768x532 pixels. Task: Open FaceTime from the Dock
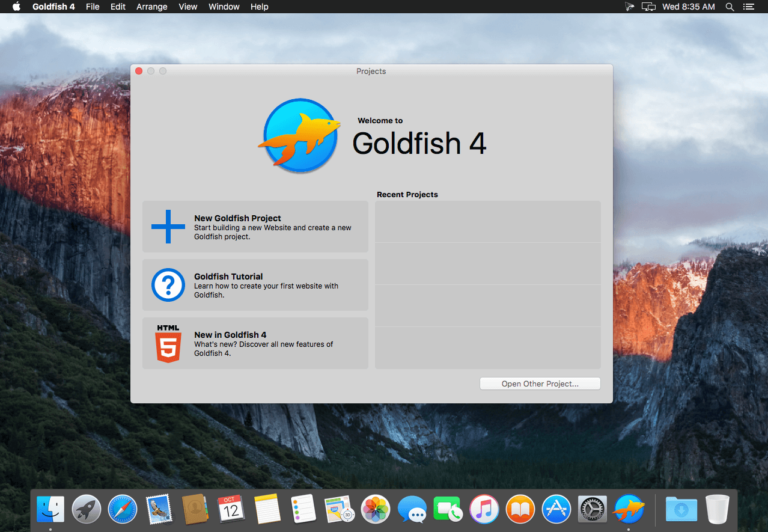tap(448, 510)
